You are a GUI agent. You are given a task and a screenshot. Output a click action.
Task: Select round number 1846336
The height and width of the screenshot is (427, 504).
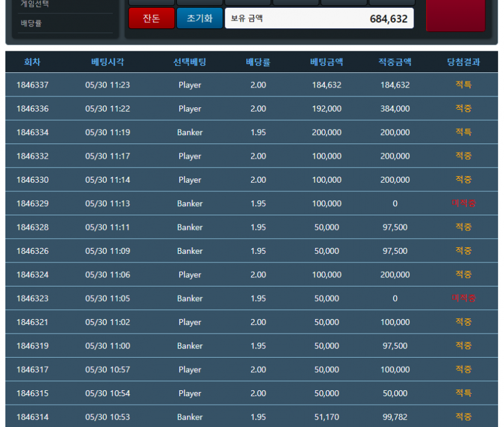[x=33, y=109]
